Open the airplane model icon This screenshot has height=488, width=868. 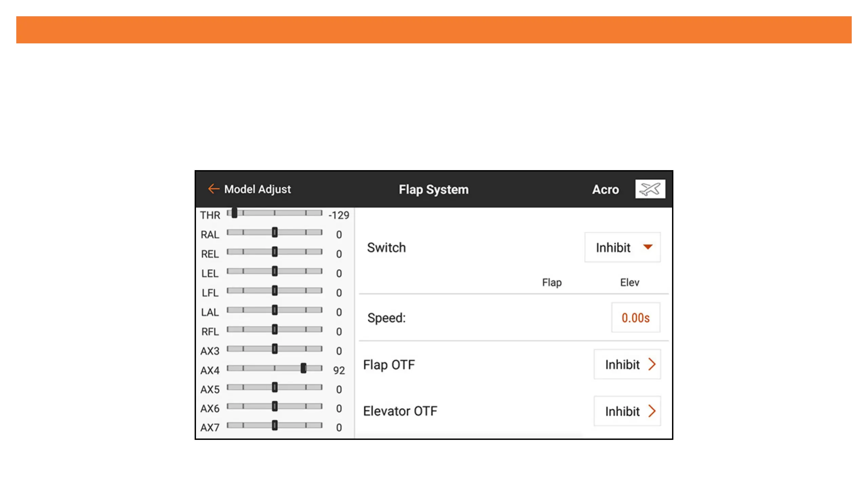(650, 189)
